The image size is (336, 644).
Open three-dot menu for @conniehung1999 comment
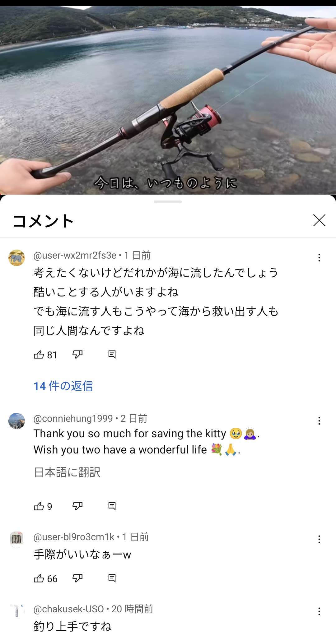coord(319,421)
